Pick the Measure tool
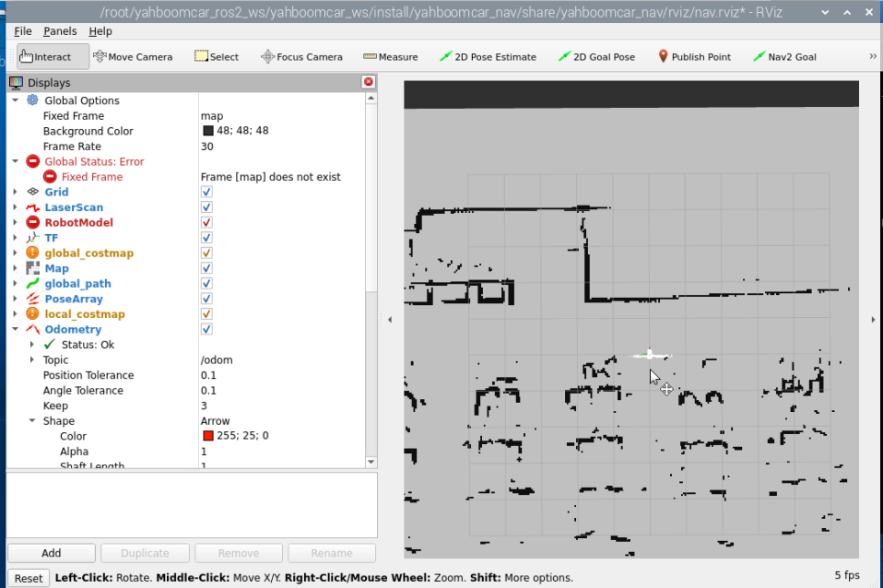The image size is (883, 588). pyautogui.click(x=390, y=56)
